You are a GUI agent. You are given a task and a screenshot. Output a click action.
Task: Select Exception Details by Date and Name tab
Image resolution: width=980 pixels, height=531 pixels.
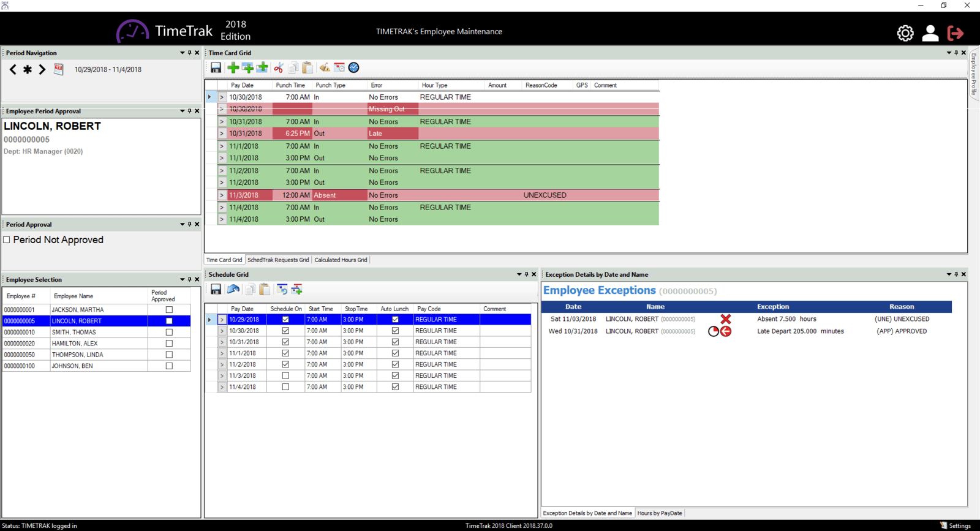click(x=587, y=513)
